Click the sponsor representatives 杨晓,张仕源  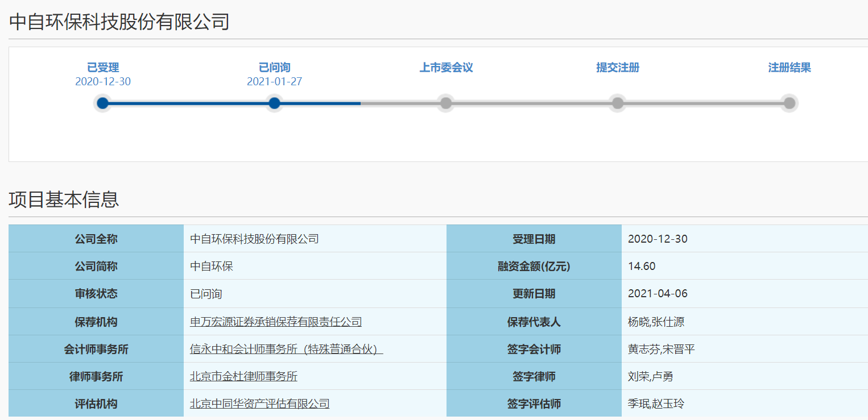(x=656, y=322)
